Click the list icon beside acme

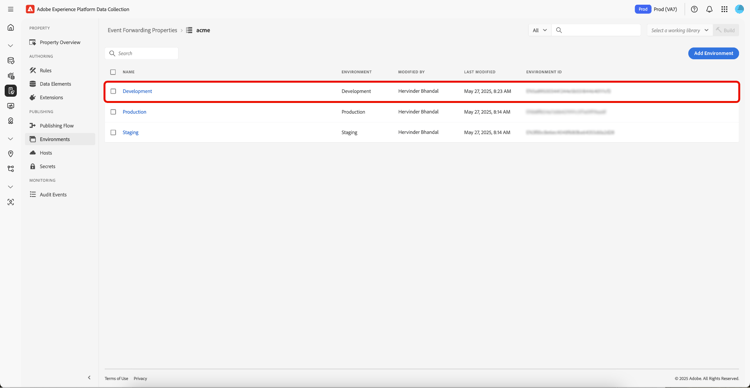[189, 30]
